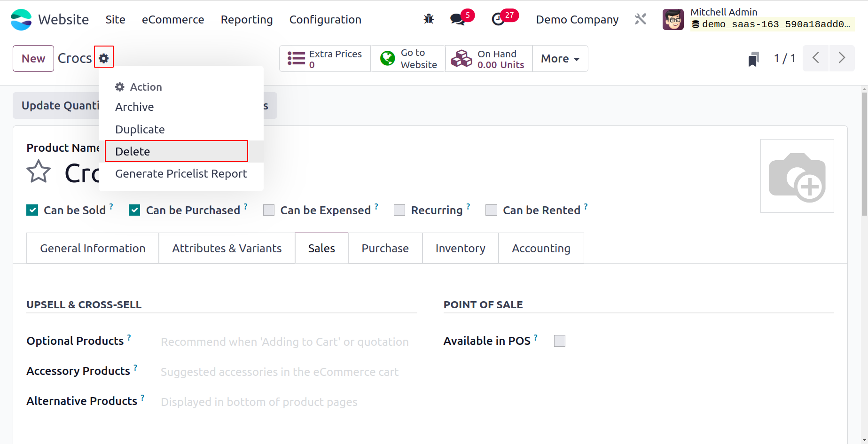Click the bookmark icon near pager
868x444 pixels.
(754, 59)
